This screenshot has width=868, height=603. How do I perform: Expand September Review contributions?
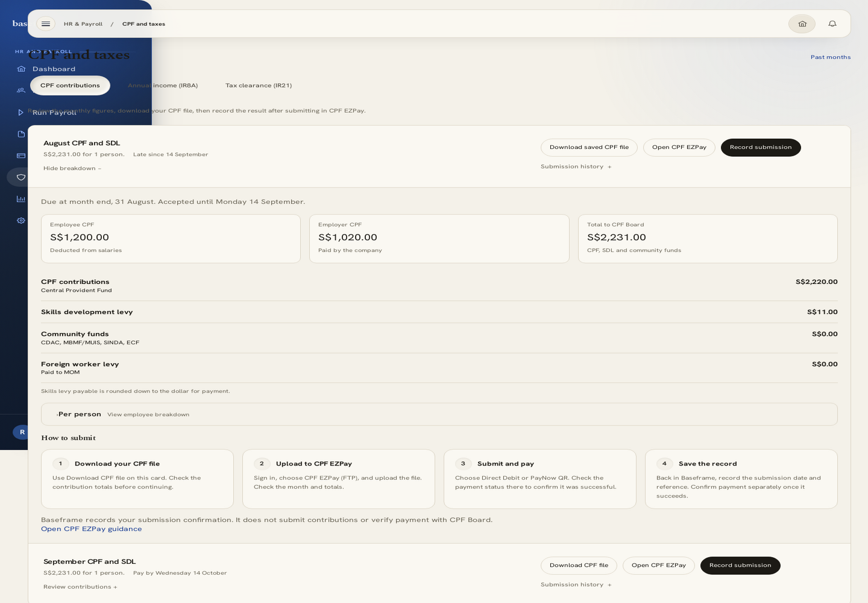coord(80,587)
